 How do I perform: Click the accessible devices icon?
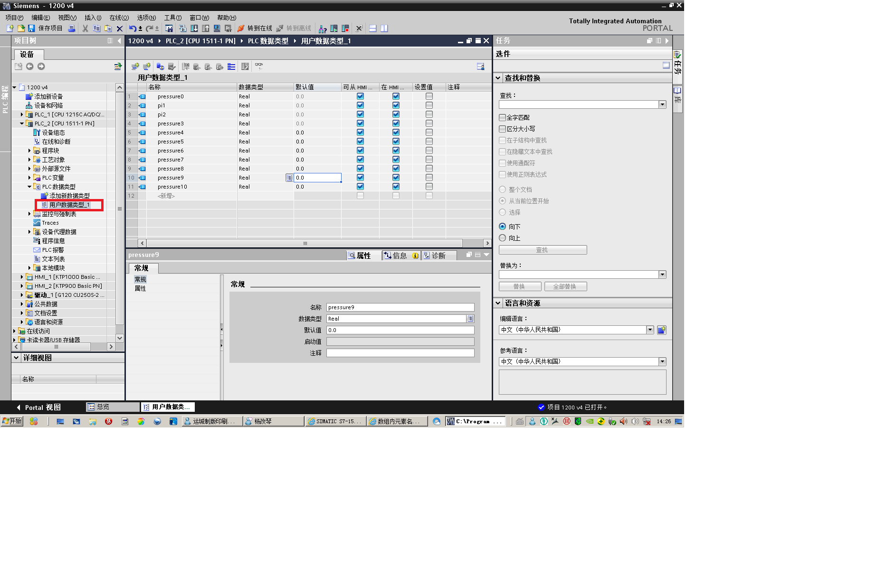(x=323, y=28)
